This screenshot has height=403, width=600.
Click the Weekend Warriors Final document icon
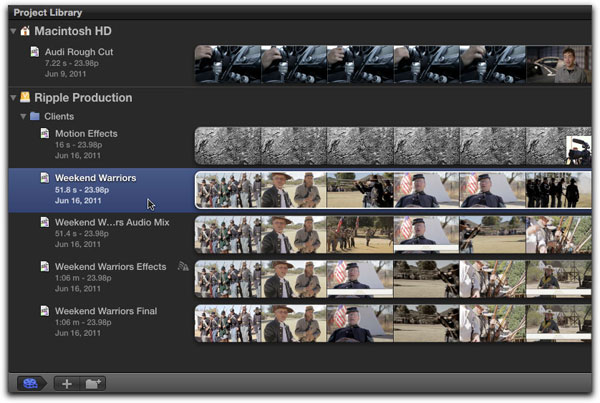pyautogui.click(x=45, y=311)
